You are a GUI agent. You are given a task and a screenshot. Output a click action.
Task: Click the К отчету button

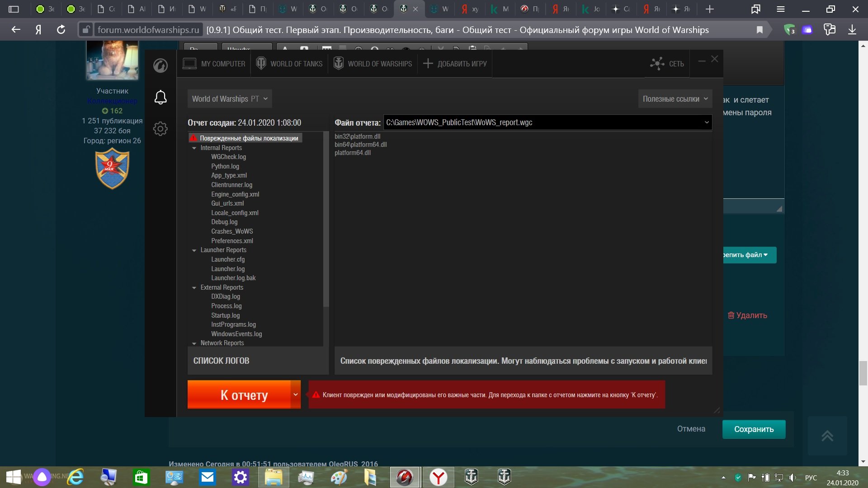pyautogui.click(x=239, y=395)
